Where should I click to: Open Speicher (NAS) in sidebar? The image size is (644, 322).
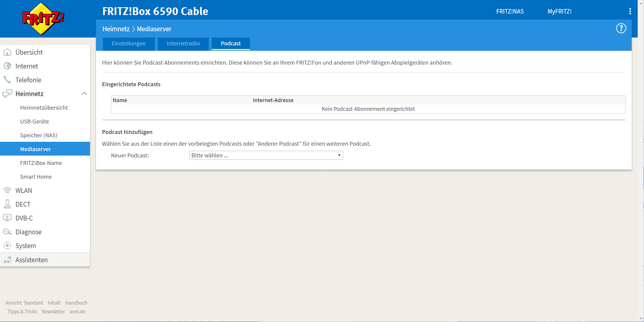click(x=38, y=135)
